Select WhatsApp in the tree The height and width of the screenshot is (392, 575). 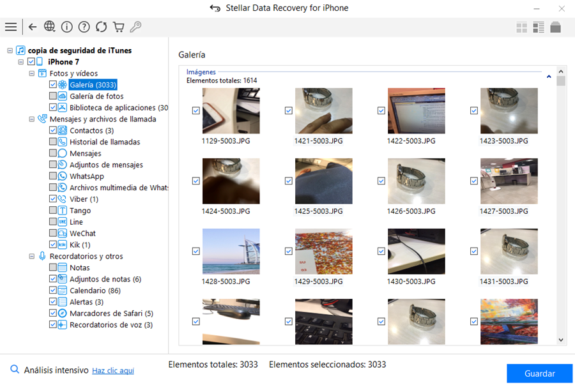tap(86, 176)
